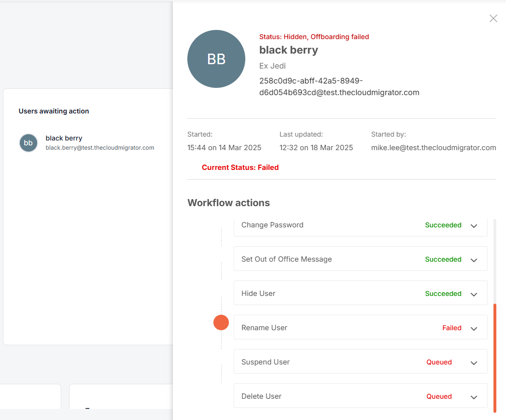This screenshot has height=420, width=506.
Task: Click the started time 15:44 on 14 Mar 2025
Action: tap(225, 147)
